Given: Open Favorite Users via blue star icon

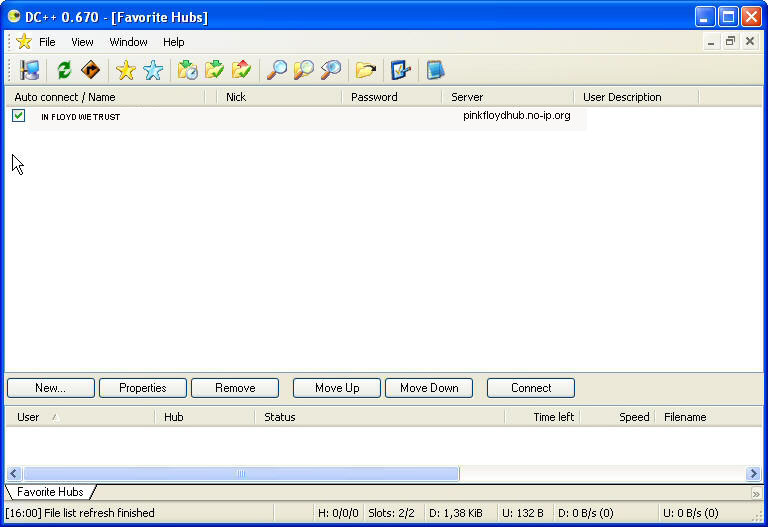Looking at the screenshot, I should (153, 70).
